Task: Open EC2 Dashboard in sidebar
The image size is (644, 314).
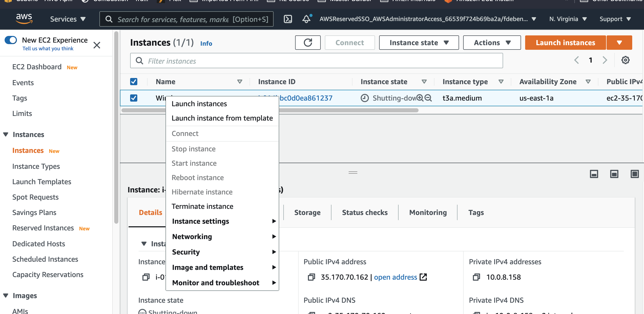Action: click(37, 67)
